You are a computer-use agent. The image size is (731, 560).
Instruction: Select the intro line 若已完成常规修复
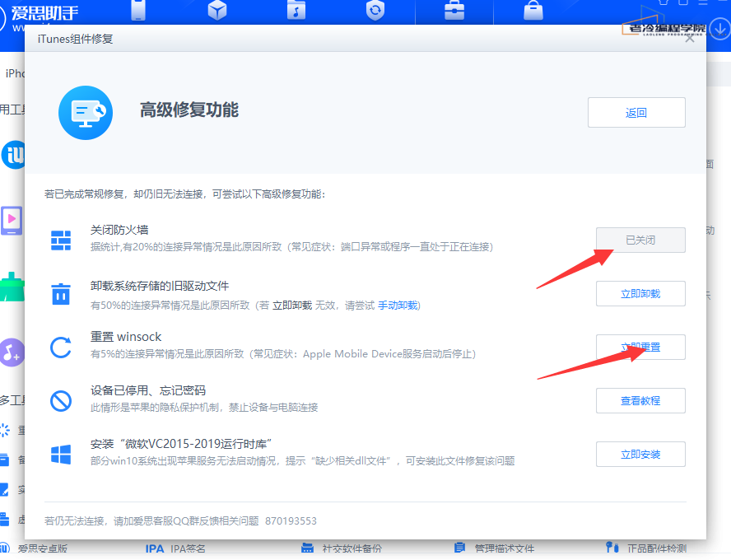(184, 194)
